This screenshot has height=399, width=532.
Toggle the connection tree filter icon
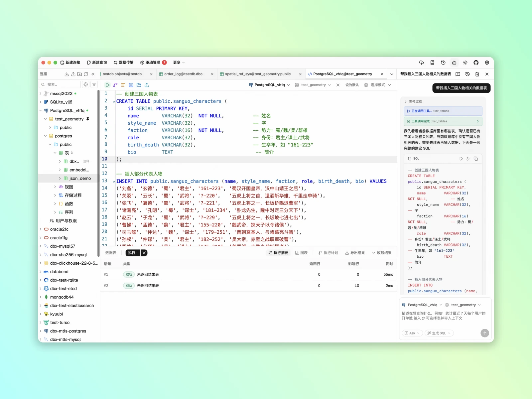coord(94,84)
